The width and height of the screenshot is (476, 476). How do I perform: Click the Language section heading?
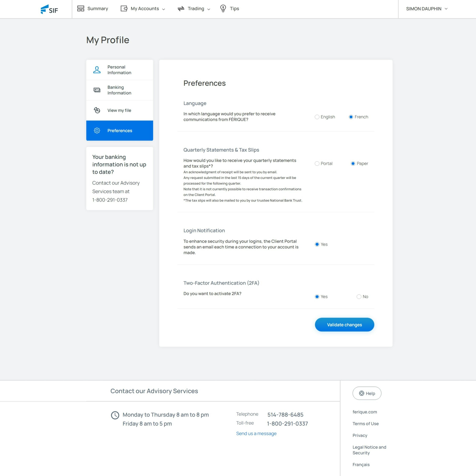tap(195, 103)
